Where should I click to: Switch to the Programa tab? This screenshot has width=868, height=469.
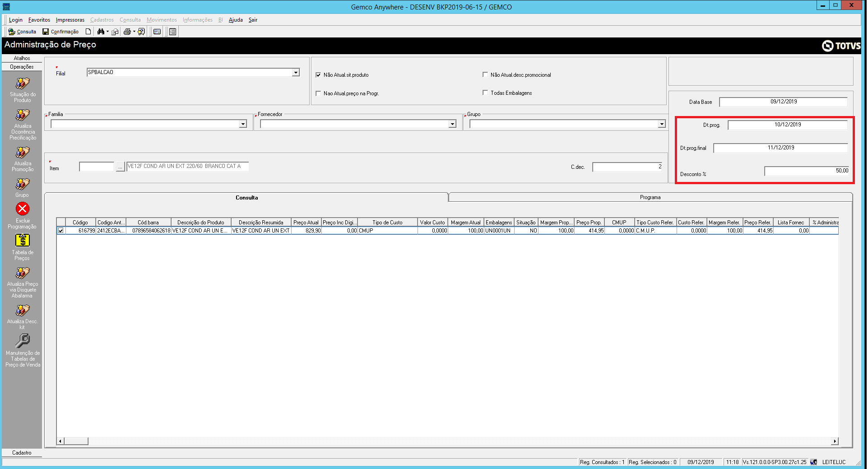pyautogui.click(x=650, y=197)
